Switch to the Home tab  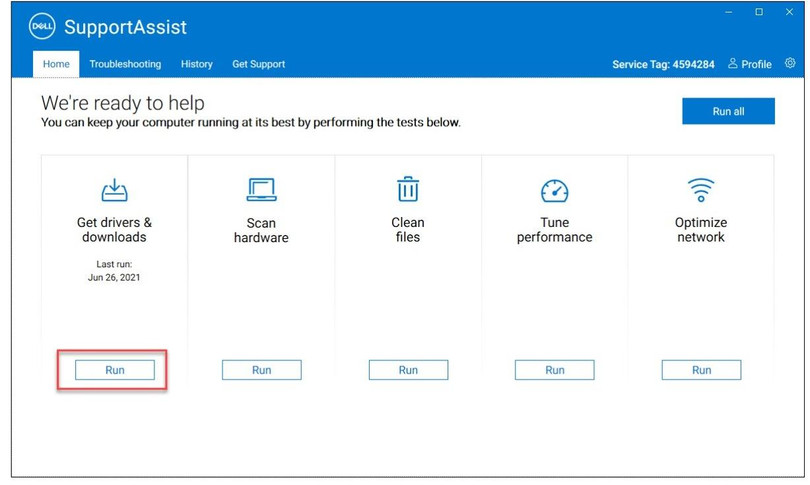tap(56, 64)
